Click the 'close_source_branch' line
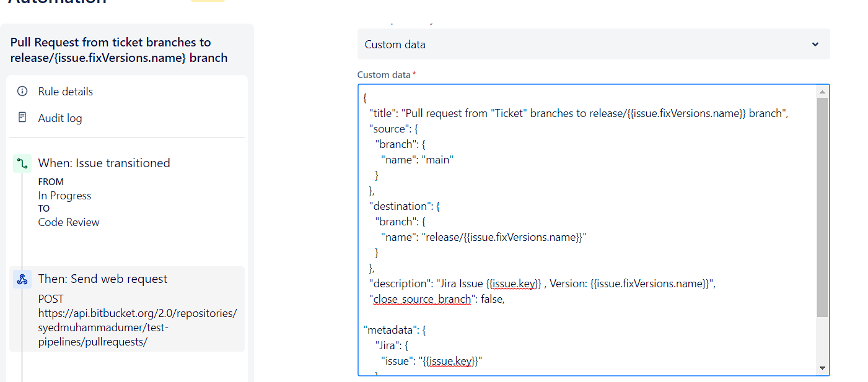The image size is (868, 382). (437, 299)
